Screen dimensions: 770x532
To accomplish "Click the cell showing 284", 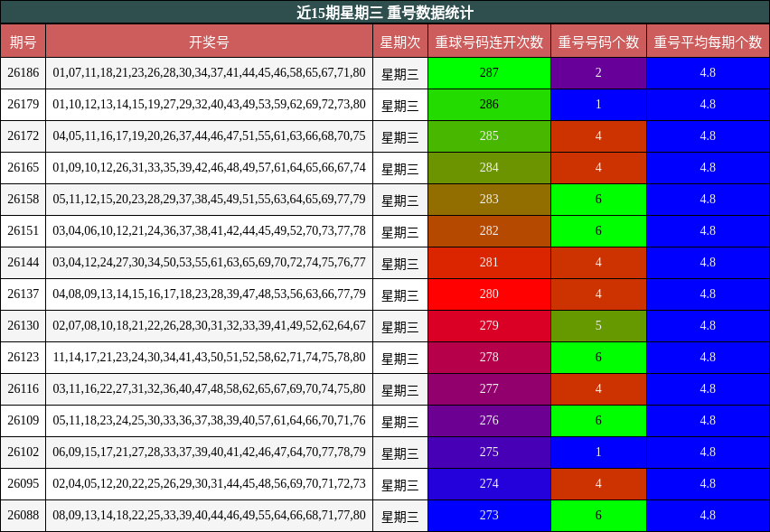I will (x=489, y=168).
